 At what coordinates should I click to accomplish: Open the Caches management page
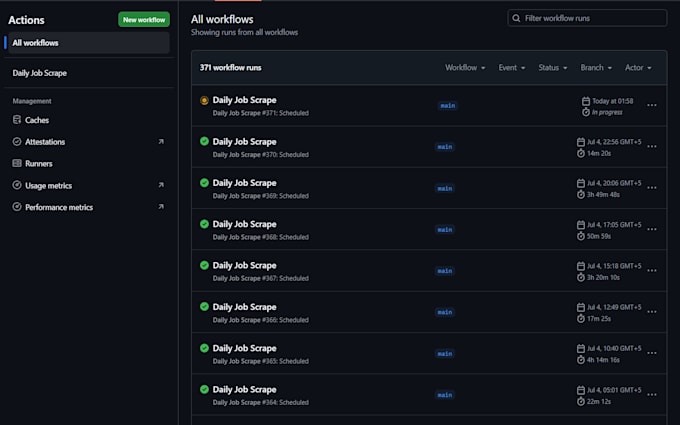coord(37,120)
